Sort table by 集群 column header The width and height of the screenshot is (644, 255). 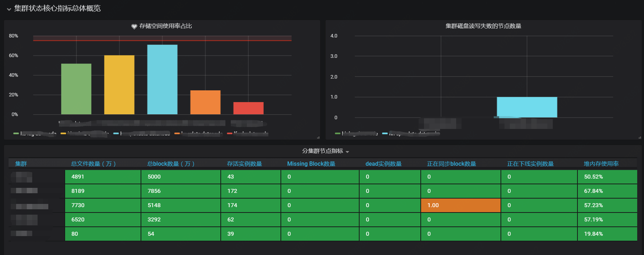pos(21,164)
